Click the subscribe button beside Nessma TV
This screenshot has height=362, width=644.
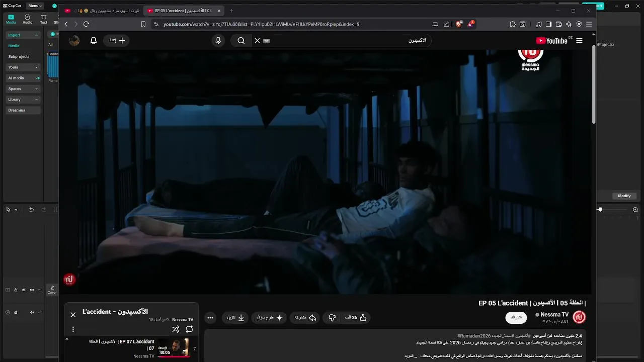click(x=516, y=317)
